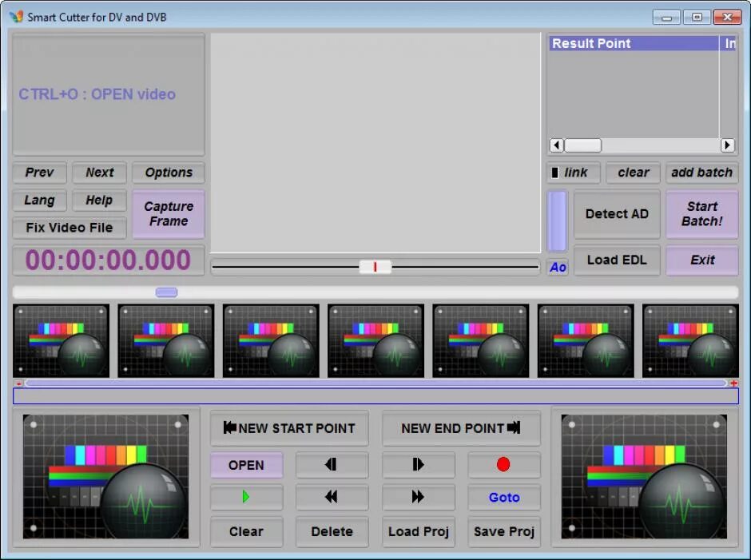
Task: Click add batch
Action: [x=701, y=173]
